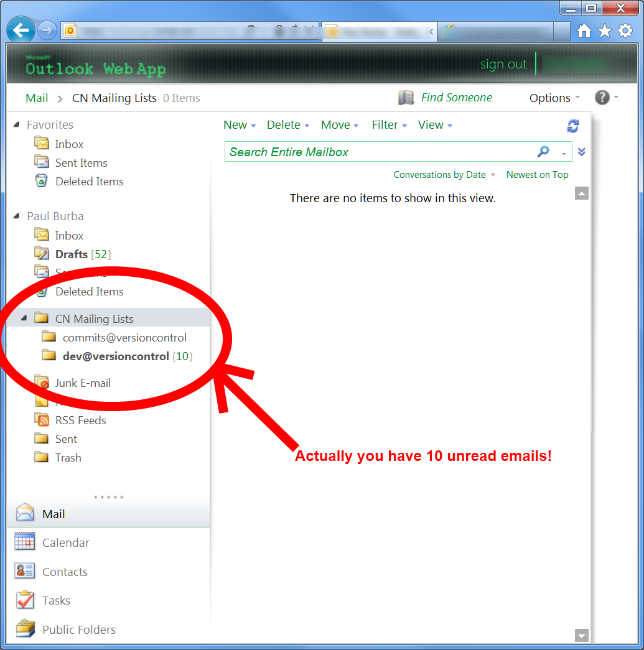Open the New dropdown menu
The image size is (644, 650).
(x=240, y=125)
